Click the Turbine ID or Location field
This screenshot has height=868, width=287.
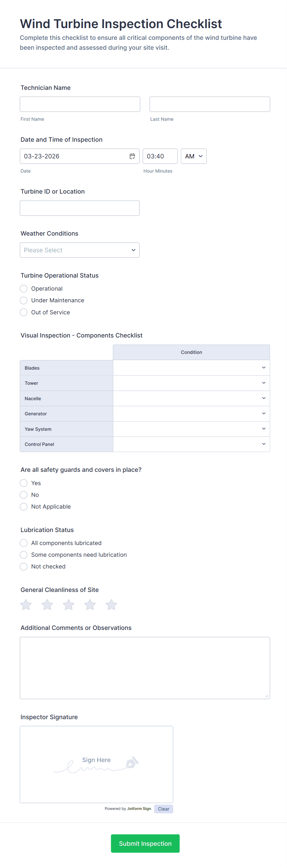pyautogui.click(x=80, y=208)
